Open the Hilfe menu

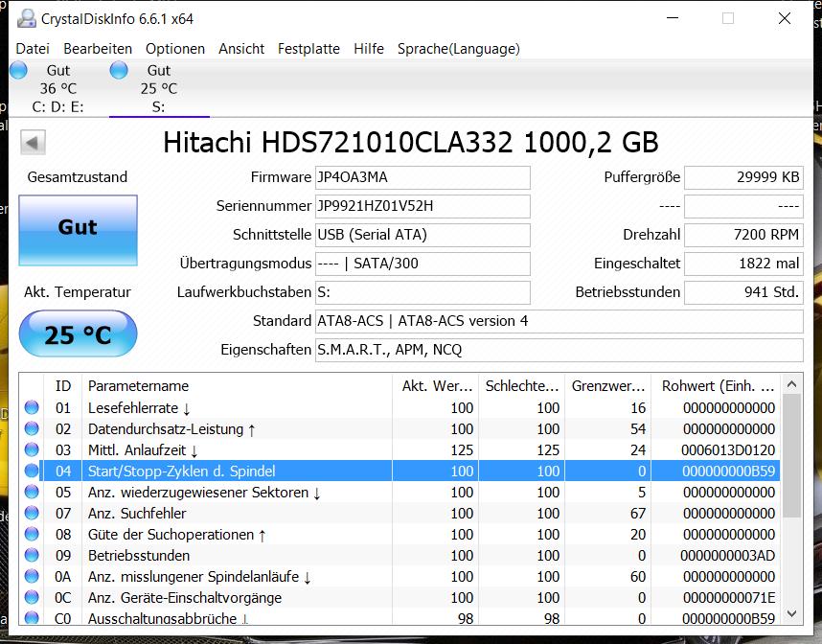tap(369, 49)
